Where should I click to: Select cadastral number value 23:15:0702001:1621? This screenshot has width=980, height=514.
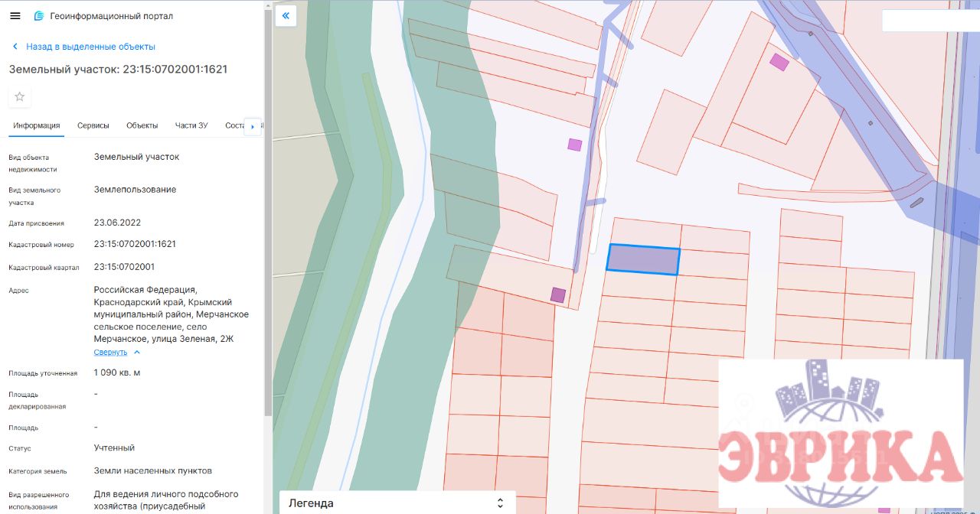(135, 244)
